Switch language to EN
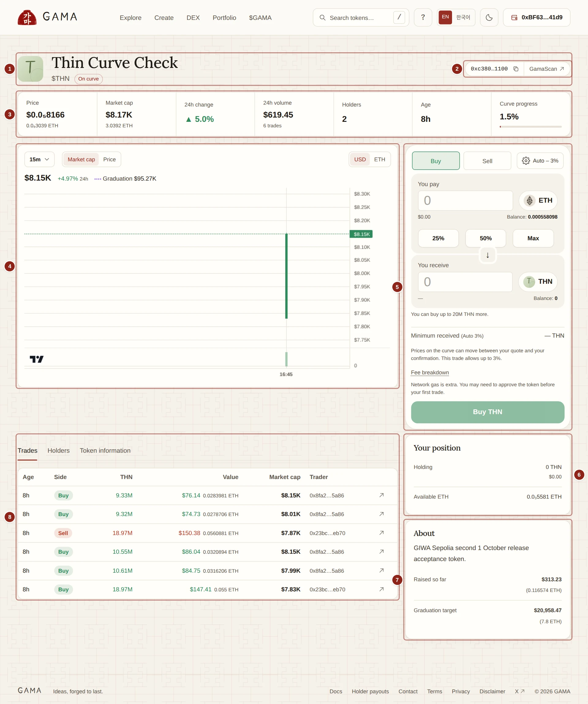 click(x=445, y=17)
